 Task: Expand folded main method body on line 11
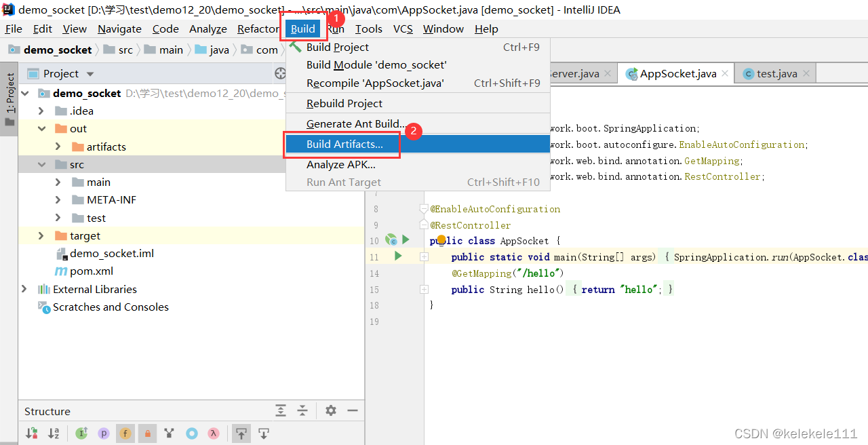tap(424, 256)
